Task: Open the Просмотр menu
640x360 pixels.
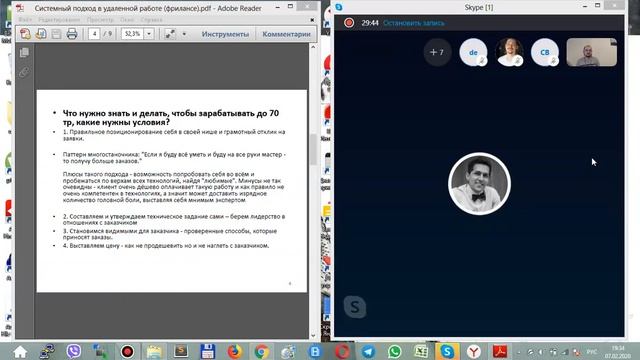Action: 100,20
